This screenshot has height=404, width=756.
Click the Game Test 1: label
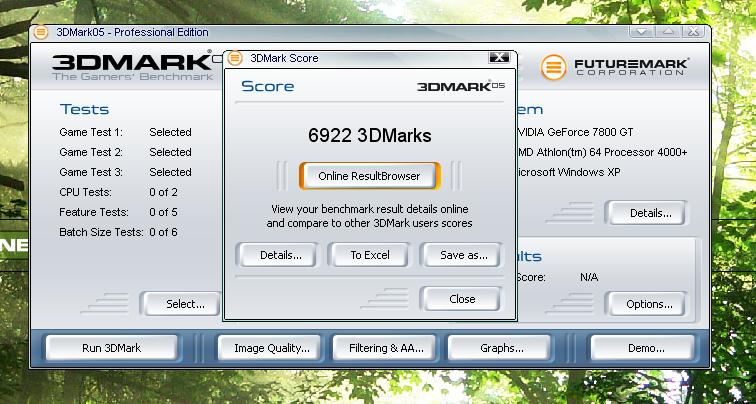pyautogui.click(x=91, y=132)
